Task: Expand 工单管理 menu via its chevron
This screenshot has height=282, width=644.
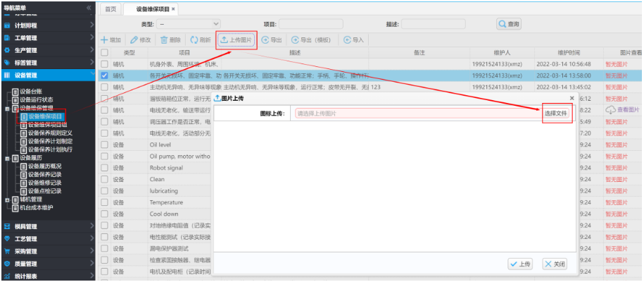Action: pos(91,37)
